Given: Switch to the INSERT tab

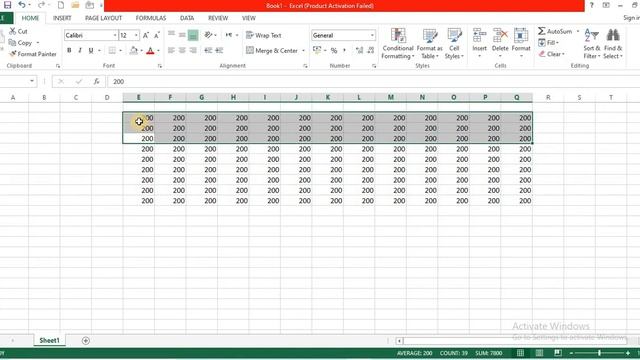Looking at the screenshot, I should click(x=62, y=18).
